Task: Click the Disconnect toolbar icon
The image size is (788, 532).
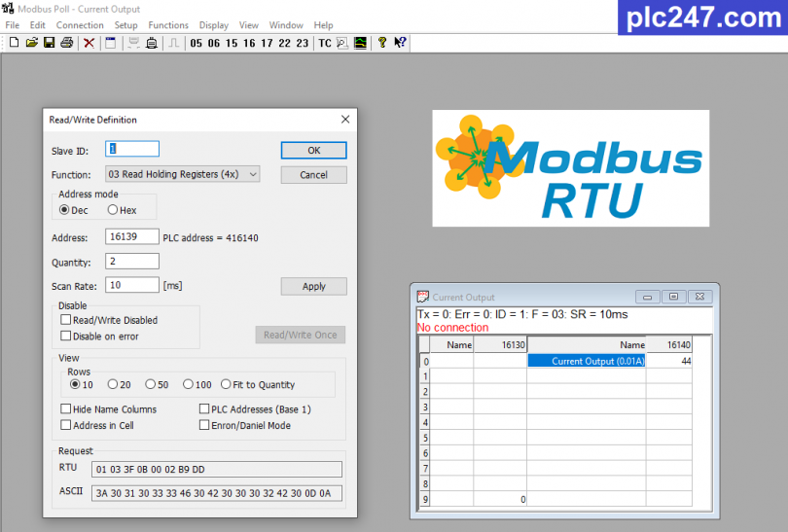Action: pyautogui.click(x=151, y=43)
